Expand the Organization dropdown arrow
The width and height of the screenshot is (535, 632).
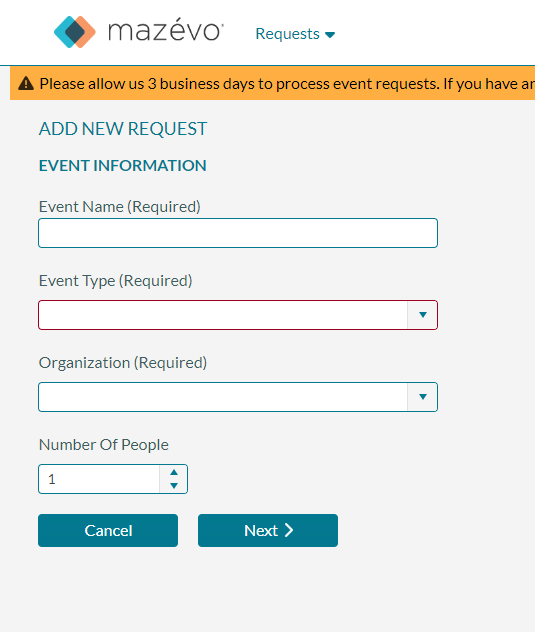point(423,397)
